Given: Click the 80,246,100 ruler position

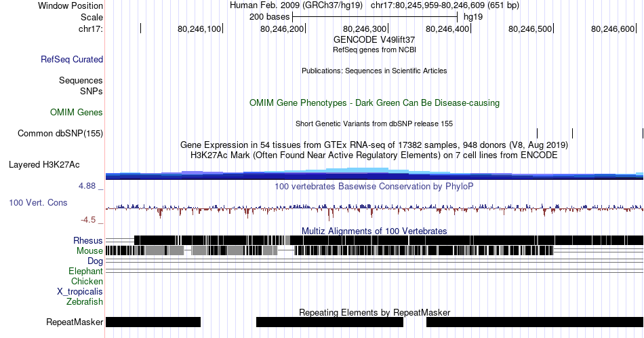Looking at the screenshot, I should 199,29.
